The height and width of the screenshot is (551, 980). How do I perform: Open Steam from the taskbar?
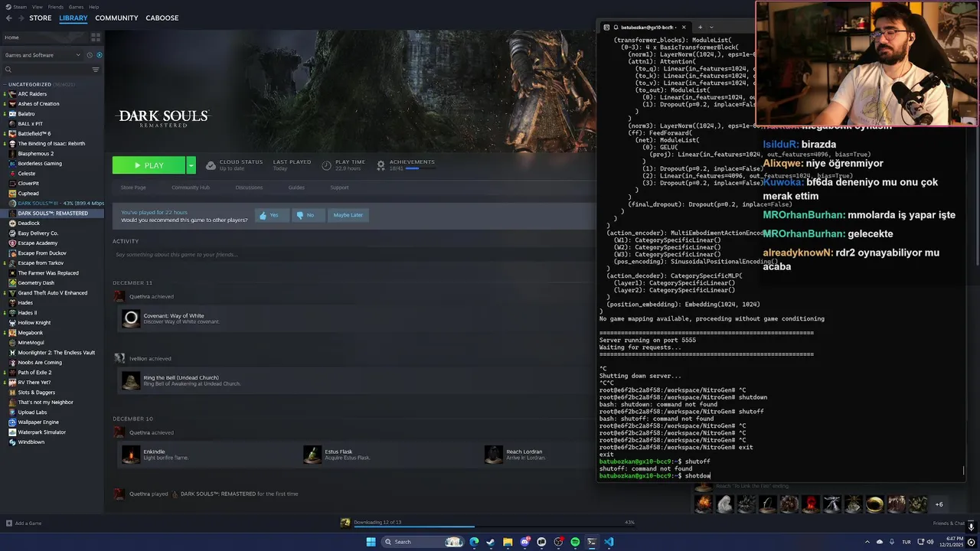click(x=491, y=542)
